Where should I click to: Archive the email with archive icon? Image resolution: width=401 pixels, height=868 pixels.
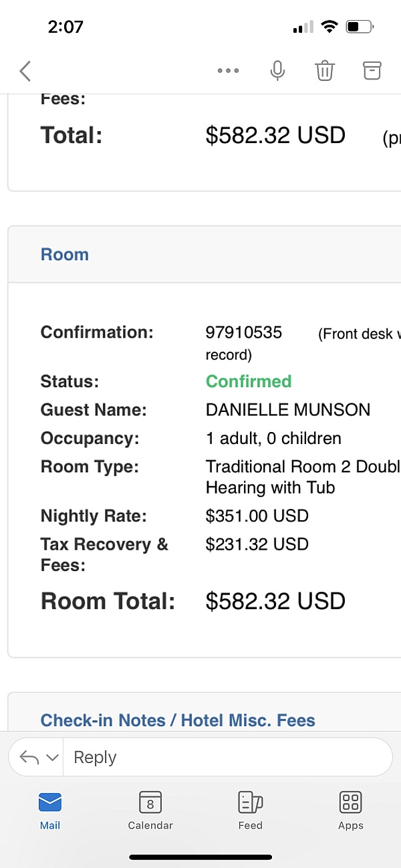[x=372, y=70]
